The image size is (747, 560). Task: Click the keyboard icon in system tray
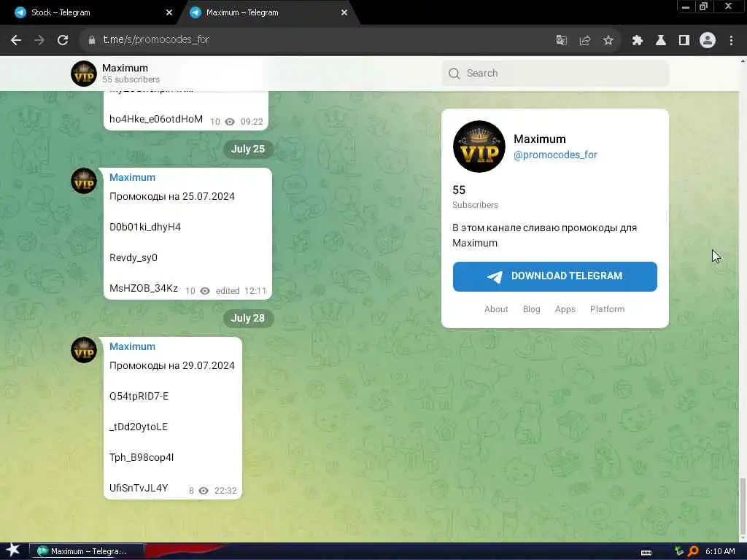646,553
